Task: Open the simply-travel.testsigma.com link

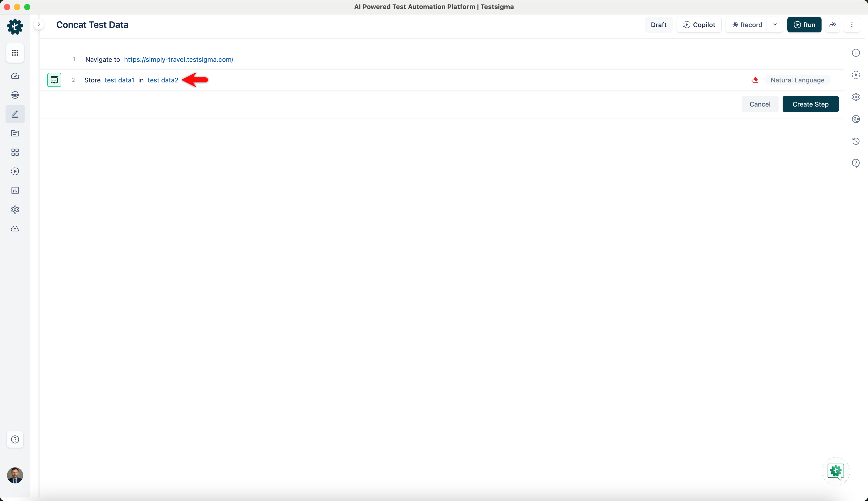Action: pyautogui.click(x=179, y=60)
